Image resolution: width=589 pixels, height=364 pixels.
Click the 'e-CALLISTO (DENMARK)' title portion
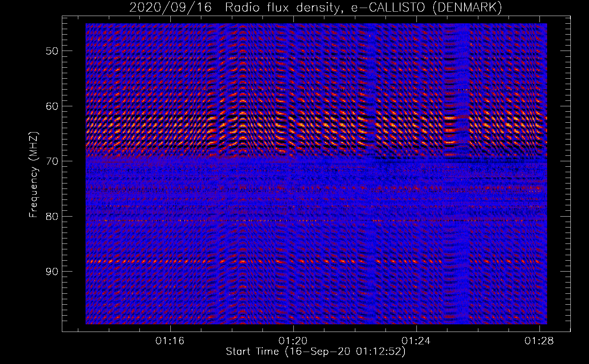click(x=427, y=8)
